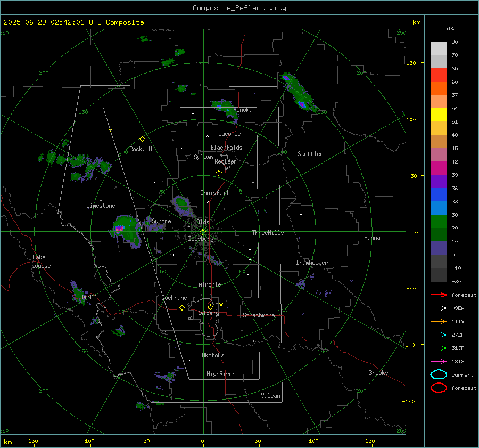Select the pink 42-45 dBZ color swatch
The width and height of the screenshot is (479, 448).
pyautogui.click(x=439, y=154)
